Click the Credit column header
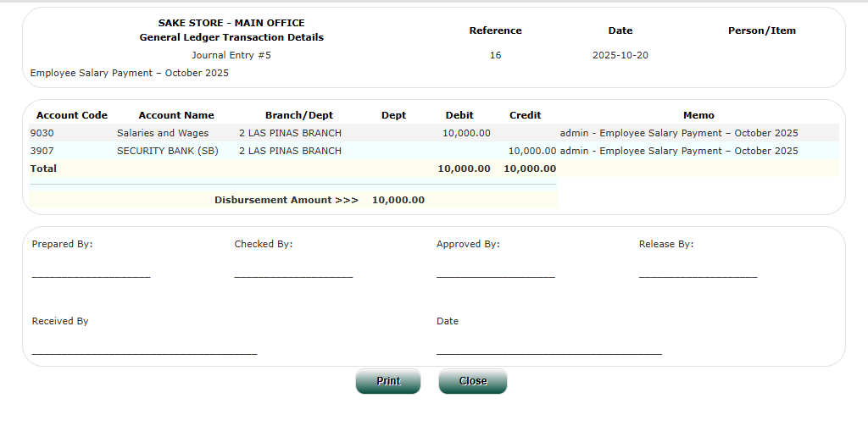868x448 pixels. click(x=525, y=115)
